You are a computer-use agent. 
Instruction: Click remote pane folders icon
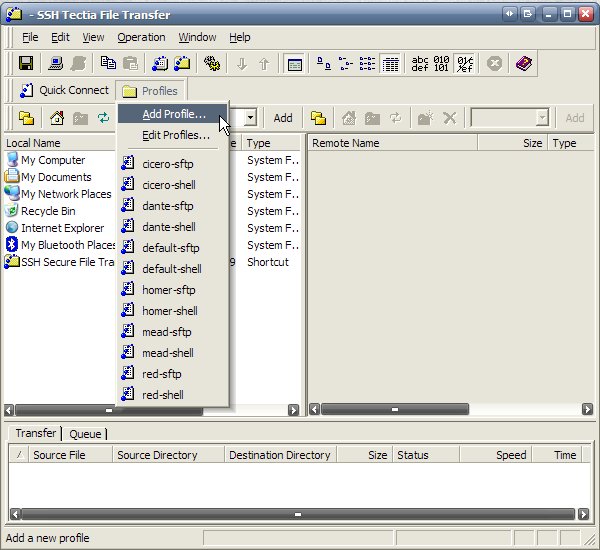coord(318,118)
